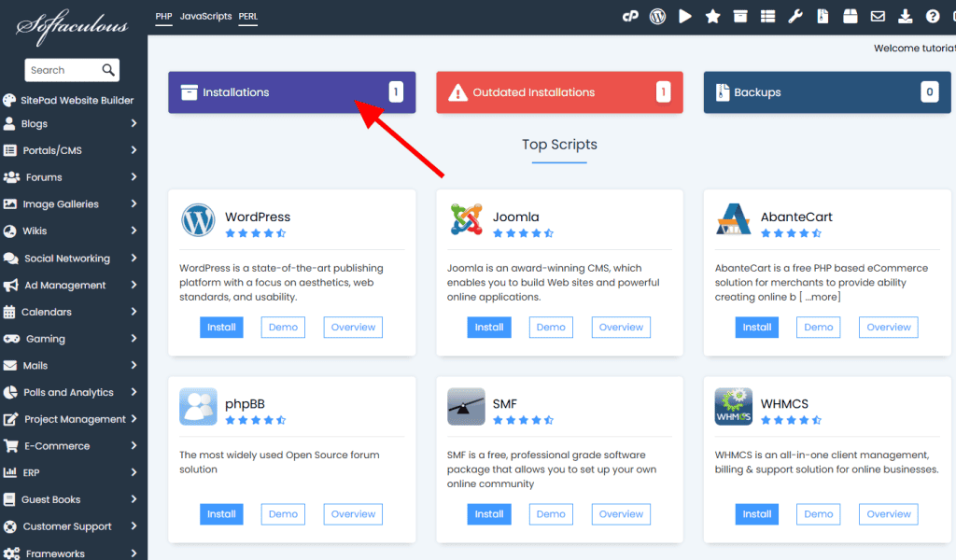Open the Joomla Demo
Image resolution: width=956 pixels, height=560 pixels.
(x=551, y=328)
